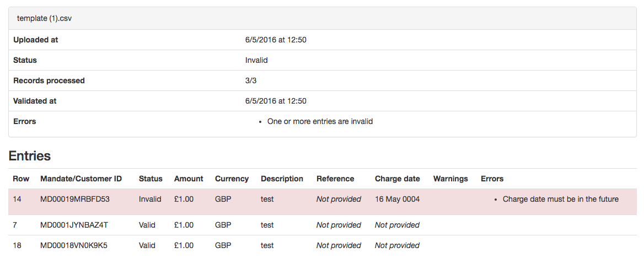Viewport: 644px width, 258px height.
Task: Select mandate ID MD0001JYNBAZ4T
Action: [74, 225]
